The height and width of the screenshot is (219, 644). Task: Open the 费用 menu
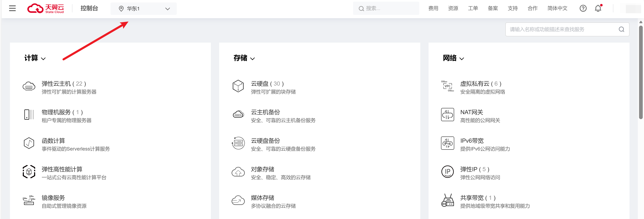point(433,8)
